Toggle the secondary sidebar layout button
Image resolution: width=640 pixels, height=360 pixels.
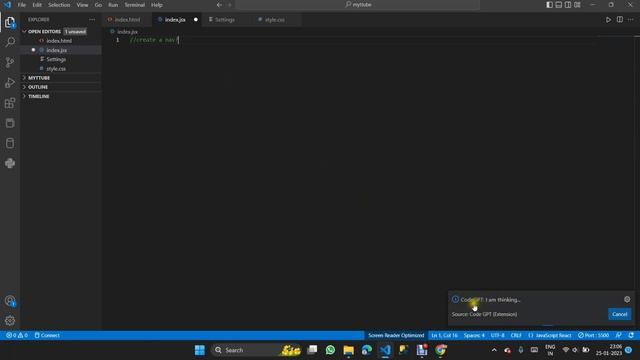point(568,5)
